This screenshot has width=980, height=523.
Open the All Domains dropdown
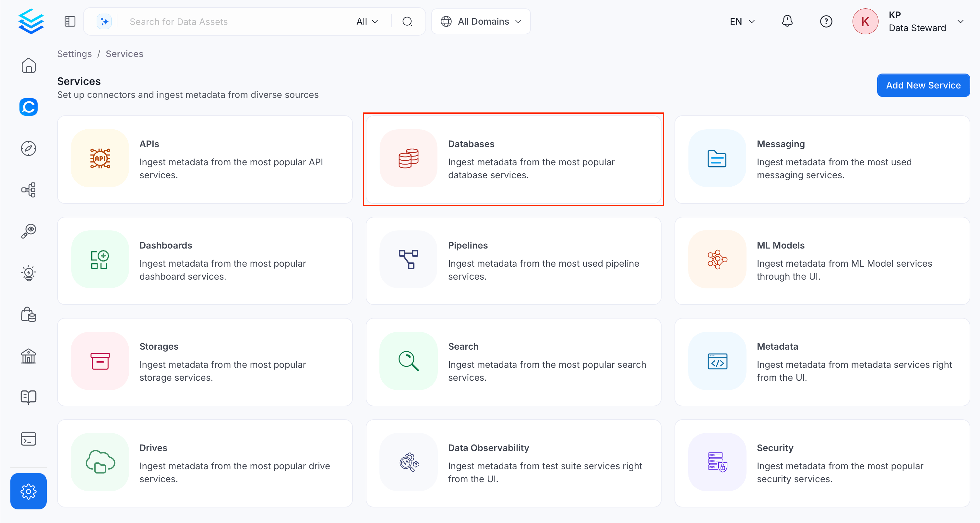click(x=481, y=21)
